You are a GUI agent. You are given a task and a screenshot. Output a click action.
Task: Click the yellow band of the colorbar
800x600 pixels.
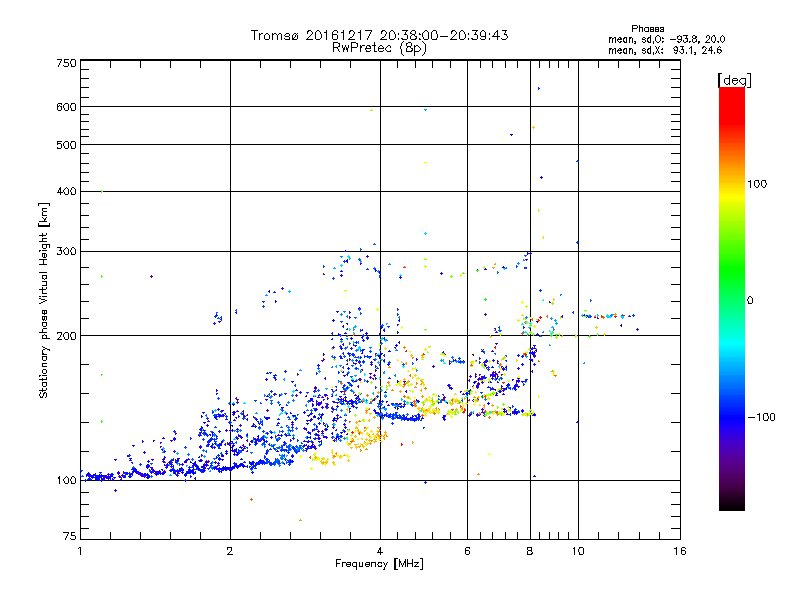point(732,196)
